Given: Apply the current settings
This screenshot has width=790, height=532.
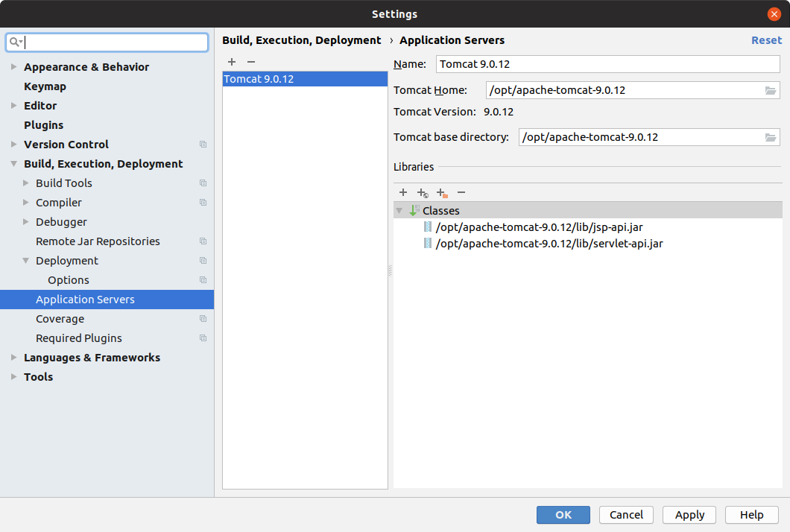Looking at the screenshot, I should [689, 514].
